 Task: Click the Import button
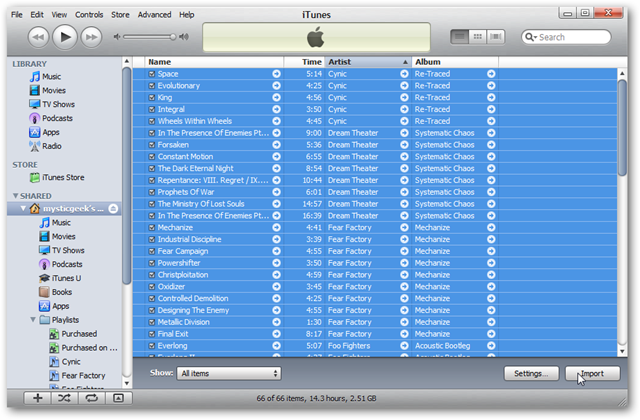coord(592,373)
